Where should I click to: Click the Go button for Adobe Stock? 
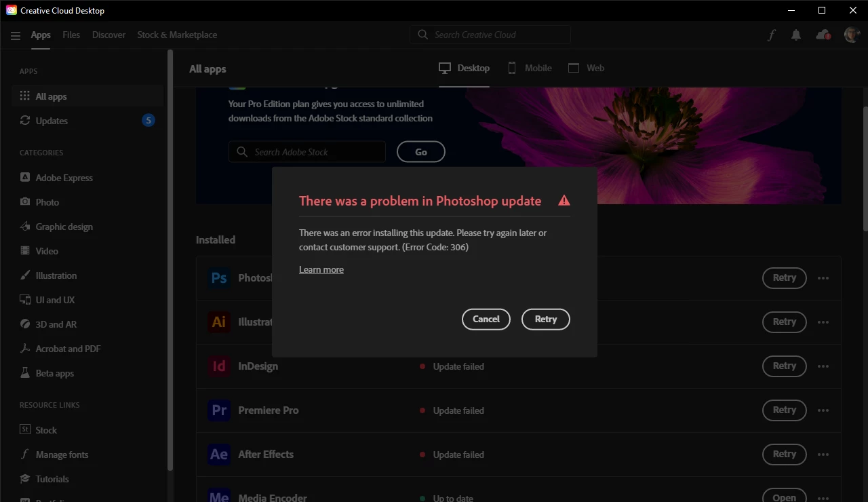pyautogui.click(x=421, y=152)
